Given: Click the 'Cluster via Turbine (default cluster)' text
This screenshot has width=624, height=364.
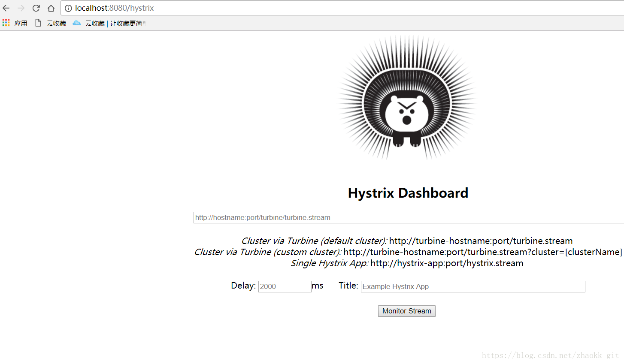Looking at the screenshot, I should pos(314,241).
